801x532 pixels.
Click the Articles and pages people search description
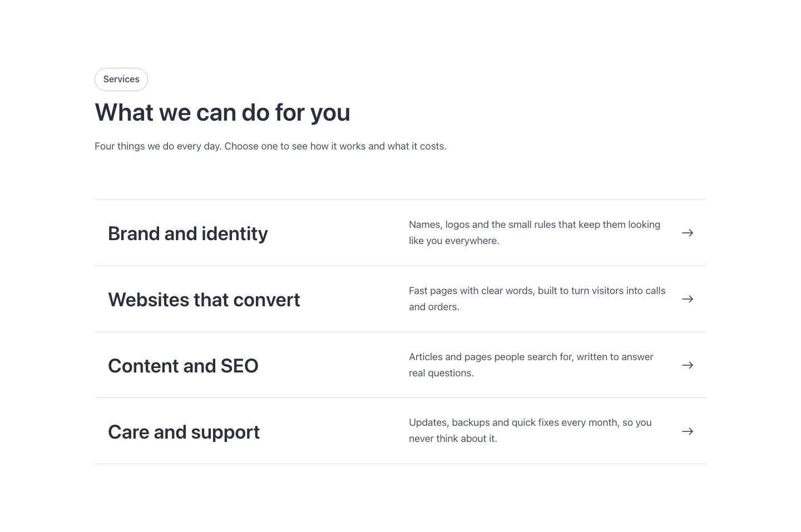coord(531,365)
